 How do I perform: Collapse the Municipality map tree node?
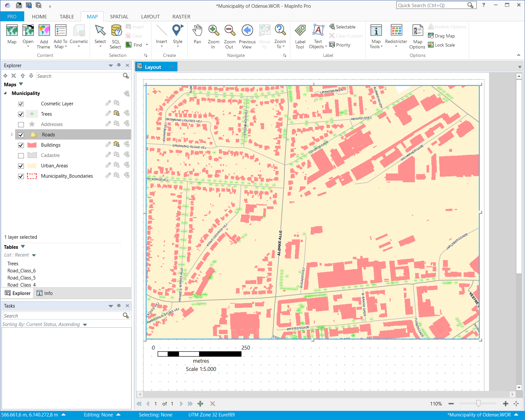(5, 93)
